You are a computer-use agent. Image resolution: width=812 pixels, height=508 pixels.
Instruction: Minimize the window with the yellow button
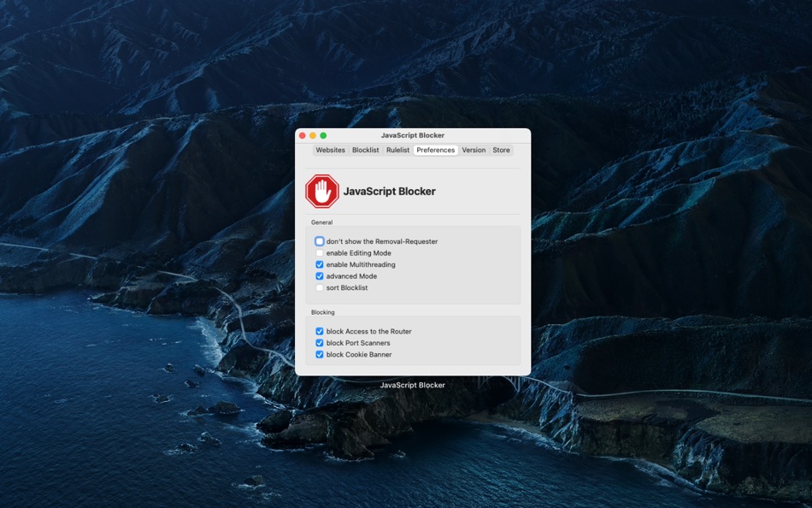[313, 135]
